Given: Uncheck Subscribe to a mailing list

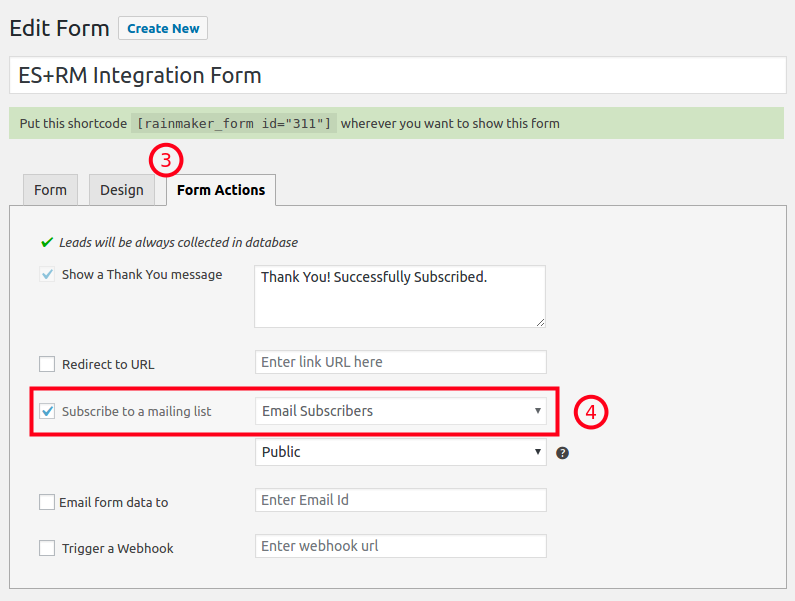Looking at the screenshot, I should pos(47,411).
